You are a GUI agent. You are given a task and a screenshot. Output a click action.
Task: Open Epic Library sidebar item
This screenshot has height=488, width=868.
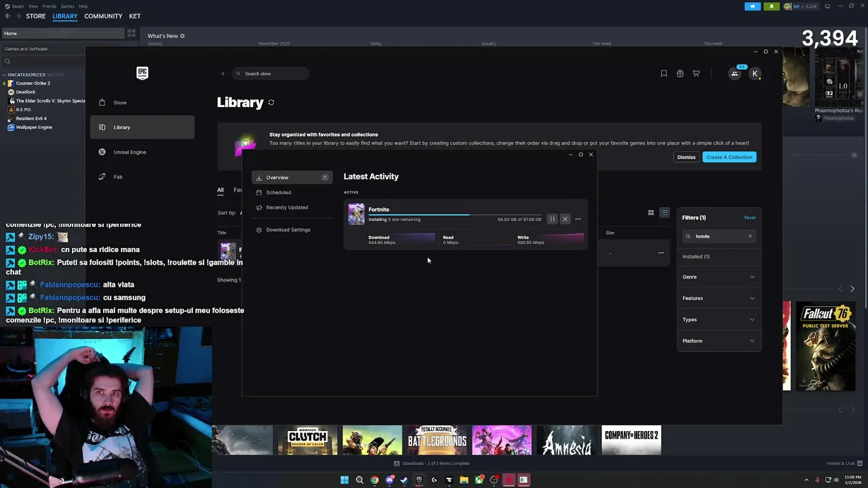click(x=142, y=127)
